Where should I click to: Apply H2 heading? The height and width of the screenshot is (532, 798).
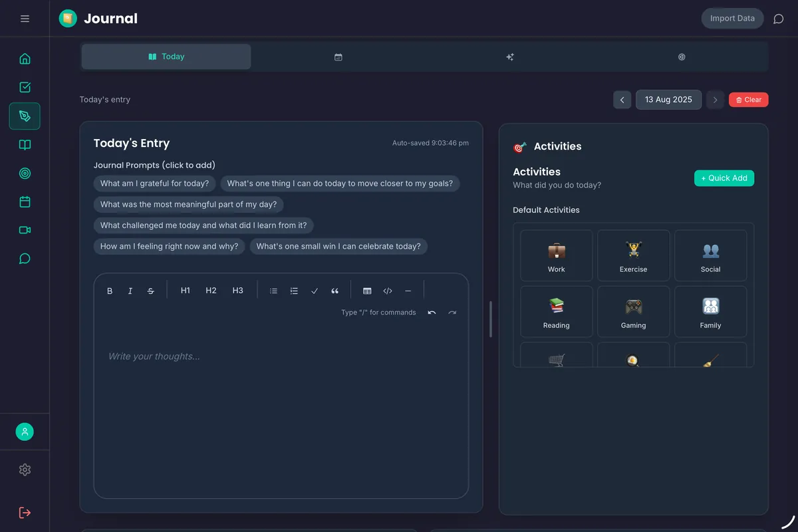[211, 291]
